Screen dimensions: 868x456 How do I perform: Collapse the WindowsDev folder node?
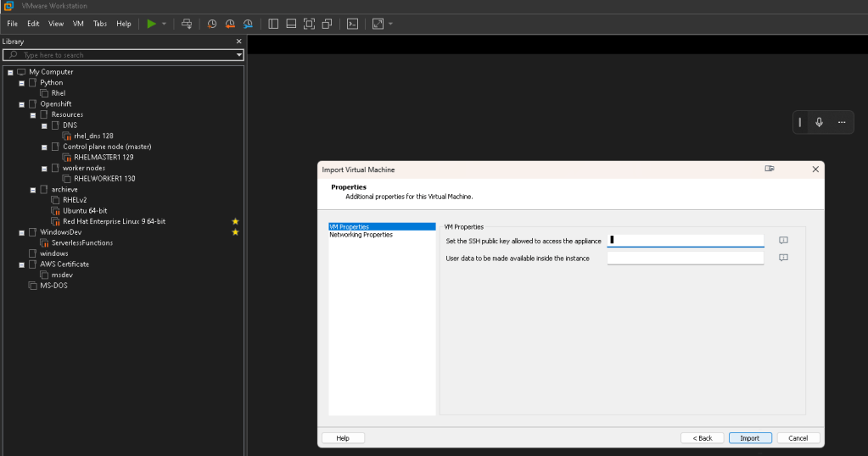click(21, 233)
